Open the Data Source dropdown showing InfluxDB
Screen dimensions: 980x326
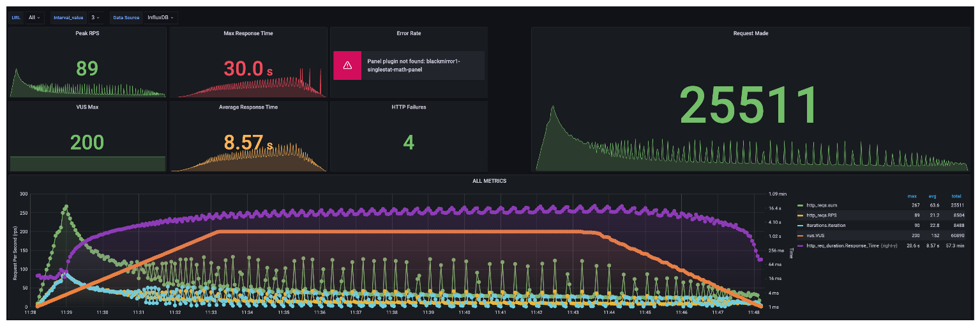[x=160, y=17]
